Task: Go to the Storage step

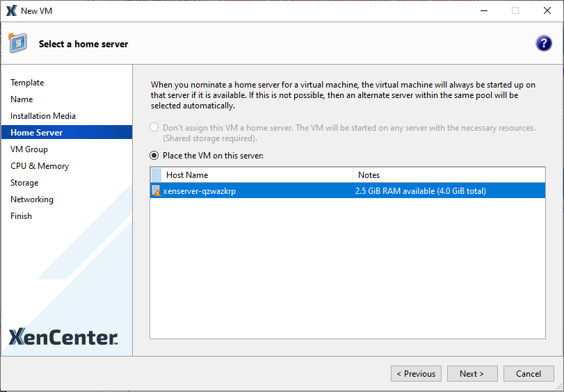Action: [x=24, y=182]
